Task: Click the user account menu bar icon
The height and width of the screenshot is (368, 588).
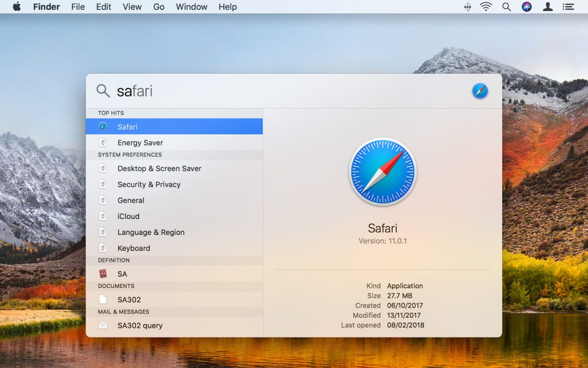Action: [548, 7]
